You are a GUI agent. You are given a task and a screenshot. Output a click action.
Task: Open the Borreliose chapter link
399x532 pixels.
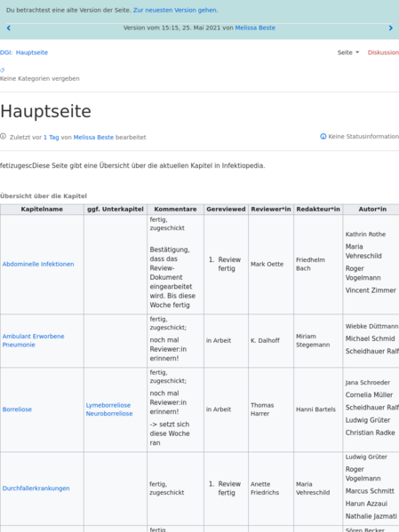click(17, 409)
